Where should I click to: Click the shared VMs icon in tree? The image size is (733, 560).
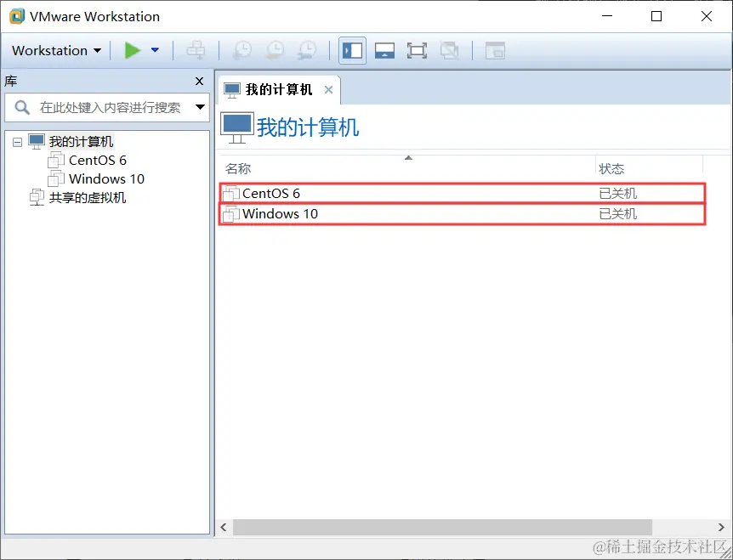click(37, 197)
